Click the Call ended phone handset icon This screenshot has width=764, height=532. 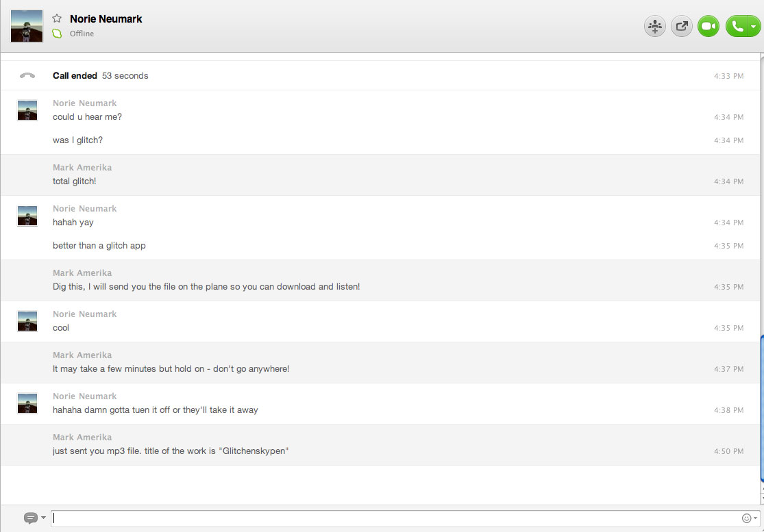[x=27, y=76]
